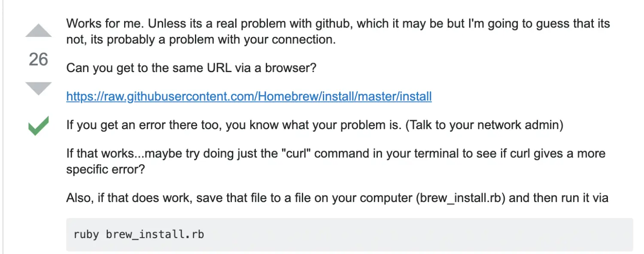Click inside the ruby brew_install.rb code block
The image size is (644, 254).
pyautogui.click(x=349, y=234)
